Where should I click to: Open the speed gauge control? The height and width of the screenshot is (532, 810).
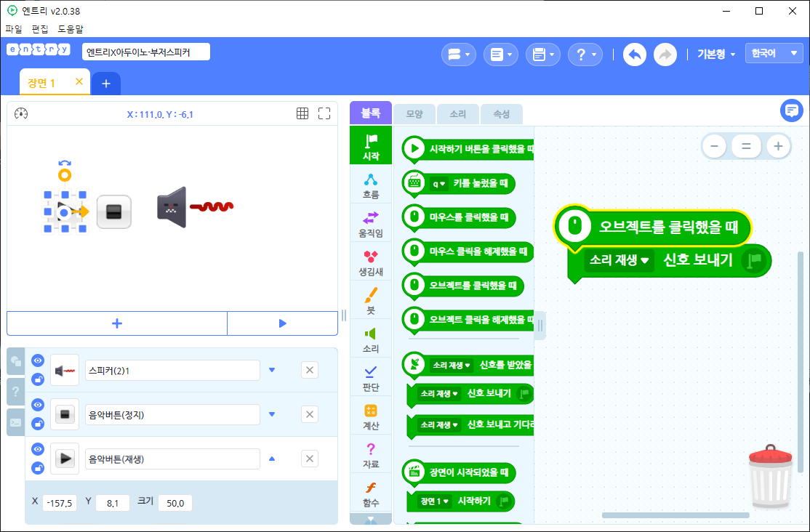pos(21,113)
